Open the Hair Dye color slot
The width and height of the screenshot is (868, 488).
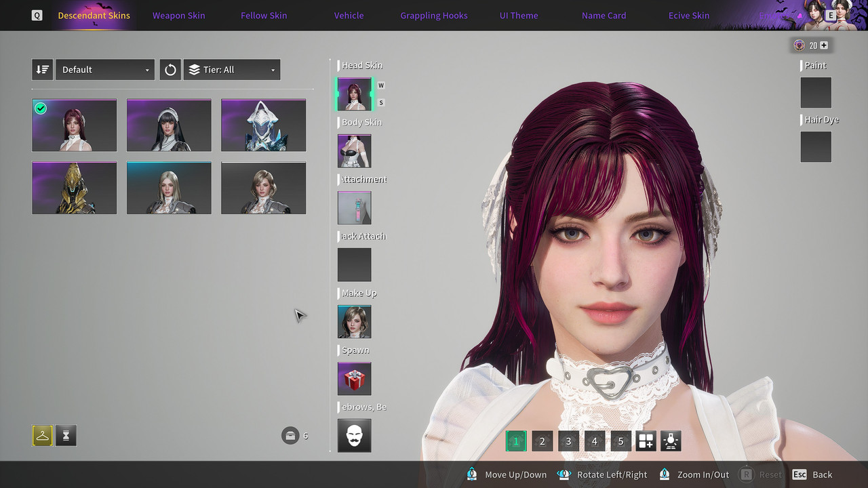(x=816, y=147)
